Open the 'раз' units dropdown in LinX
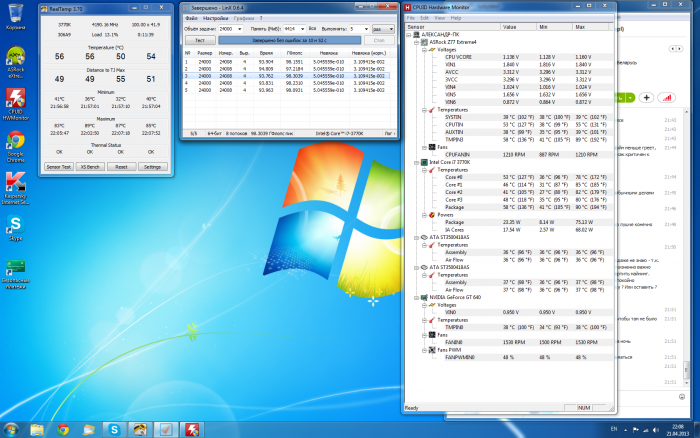 click(383, 29)
